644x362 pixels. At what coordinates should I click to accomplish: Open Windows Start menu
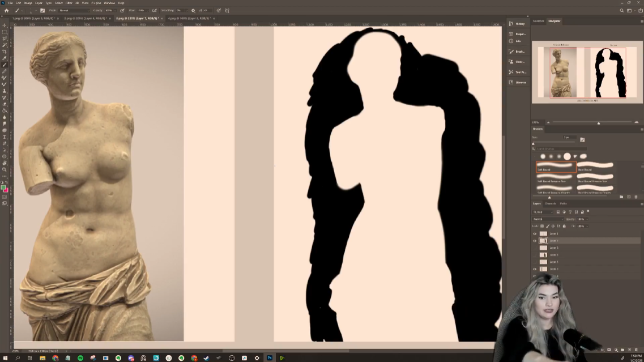(x=5, y=358)
